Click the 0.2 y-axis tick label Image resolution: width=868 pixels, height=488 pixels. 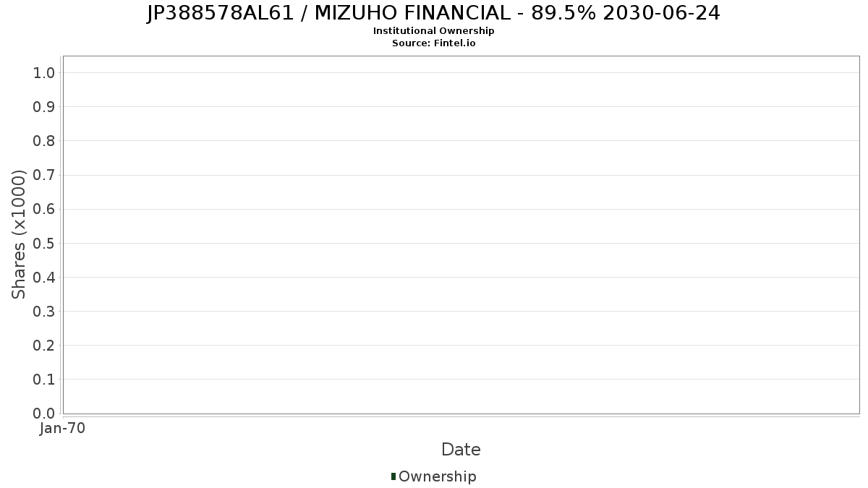click(x=43, y=346)
